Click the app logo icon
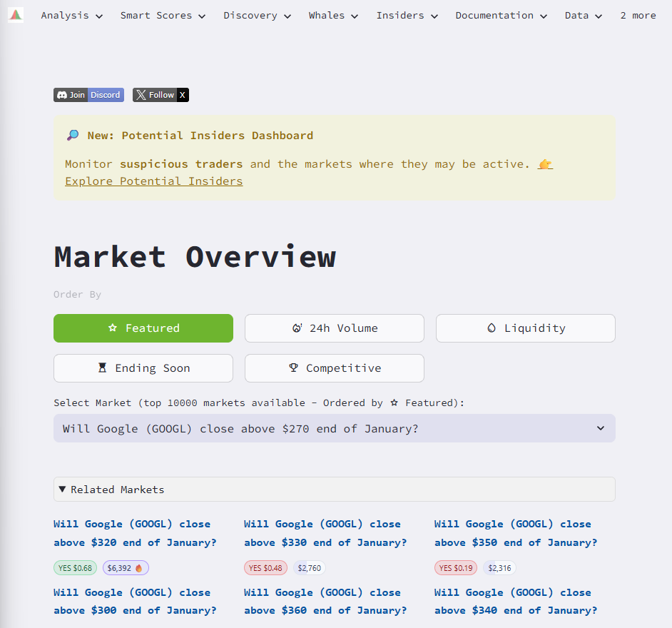The width and height of the screenshot is (672, 628). (15, 14)
